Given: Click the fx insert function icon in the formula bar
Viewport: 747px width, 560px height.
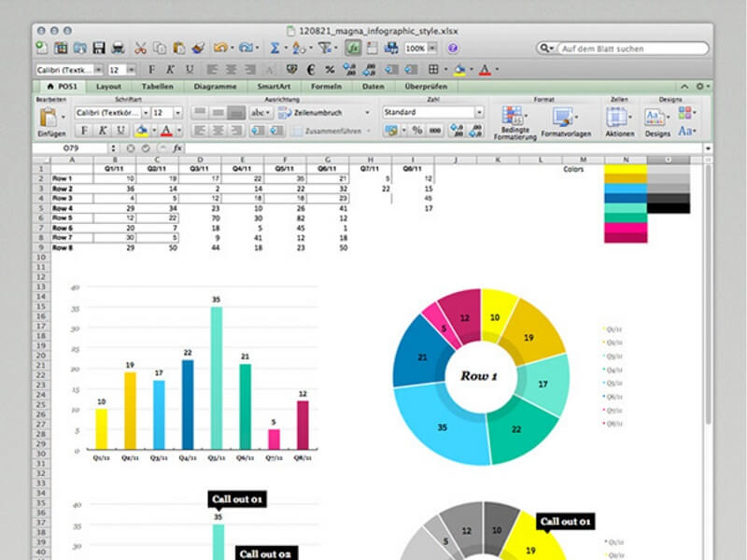Looking at the screenshot, I should point(177,148).
